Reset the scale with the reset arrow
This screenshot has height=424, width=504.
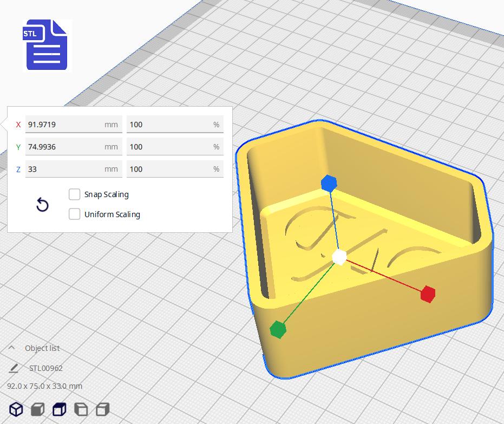coord(42,205)
